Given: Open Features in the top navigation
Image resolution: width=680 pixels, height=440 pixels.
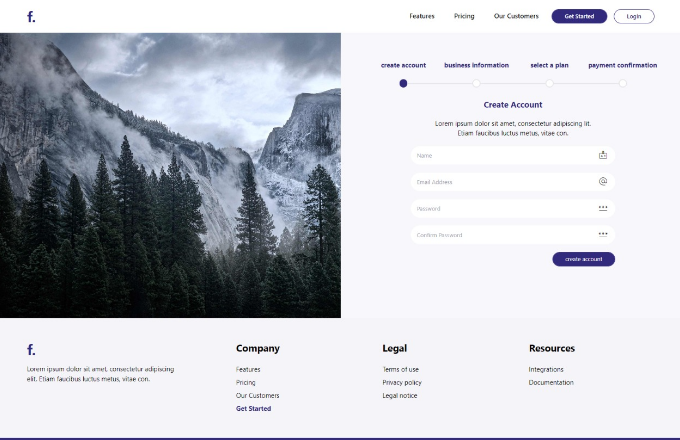Looking at the screenshot, I should point(422,16).
